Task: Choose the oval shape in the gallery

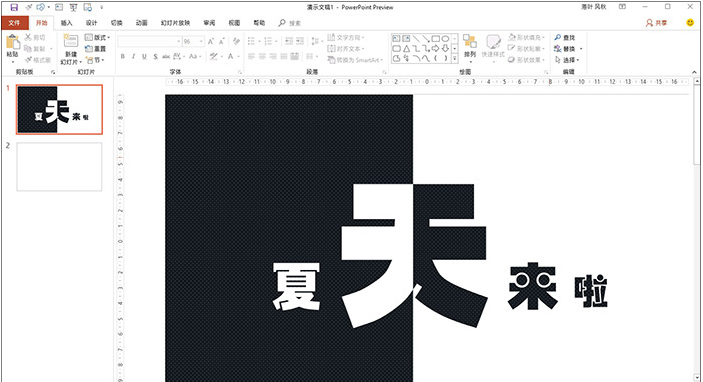Action: coord(445,39)
